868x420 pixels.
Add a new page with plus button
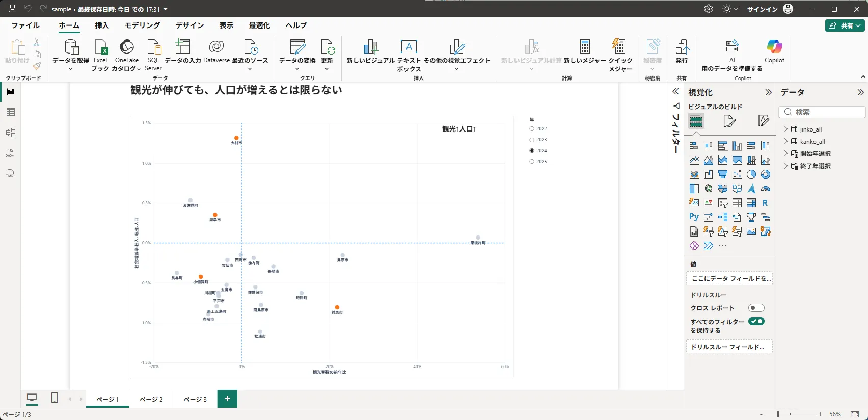tap(227, 399)
